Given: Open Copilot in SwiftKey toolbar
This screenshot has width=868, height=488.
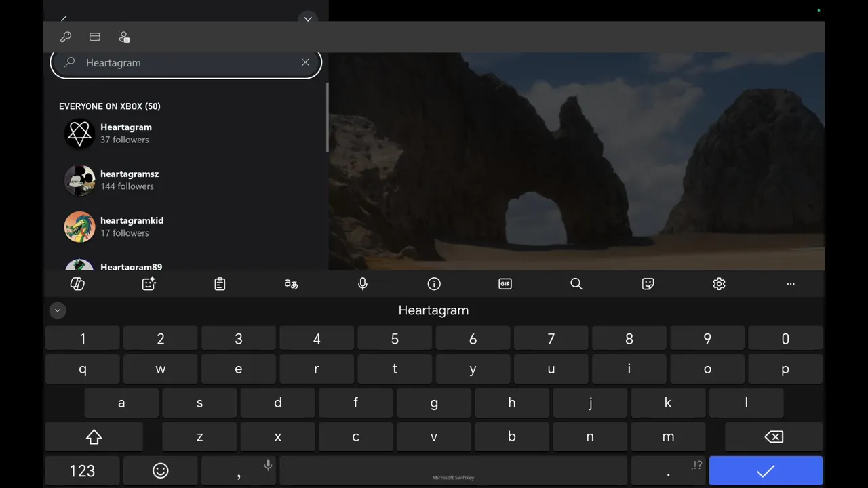Looking at the screenshot, I should (77, 284).
